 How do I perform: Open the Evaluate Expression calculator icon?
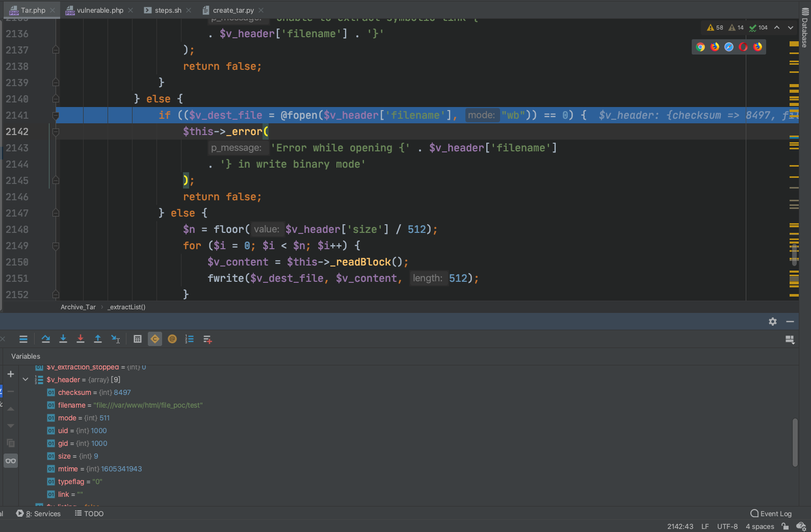(x=138, y=339)
